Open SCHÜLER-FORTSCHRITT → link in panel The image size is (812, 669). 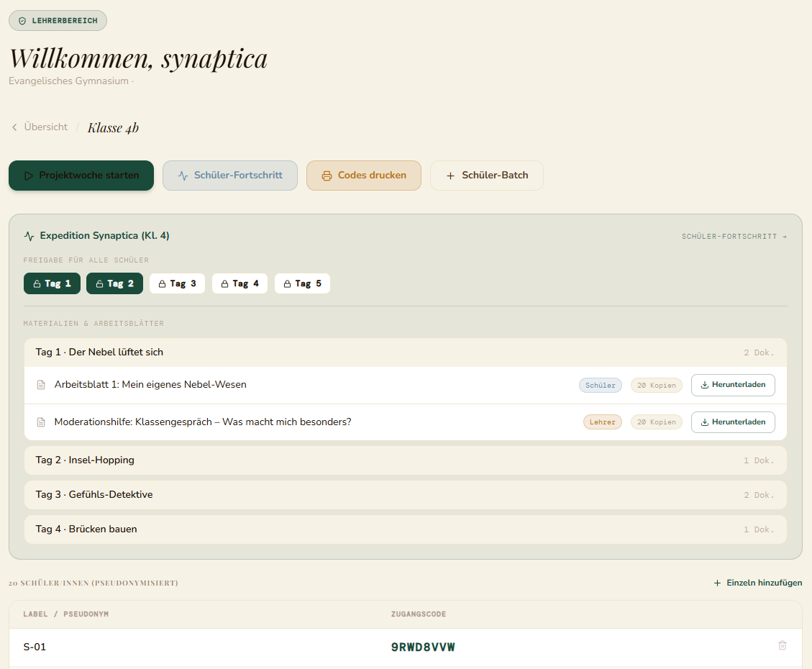click(734, 237)
